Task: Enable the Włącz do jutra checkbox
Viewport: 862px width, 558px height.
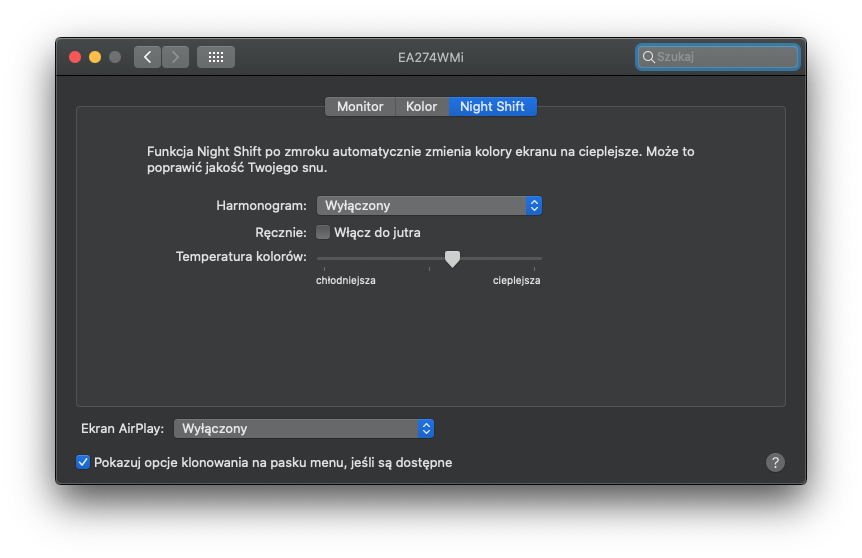Action: click(x=323, y=232)
